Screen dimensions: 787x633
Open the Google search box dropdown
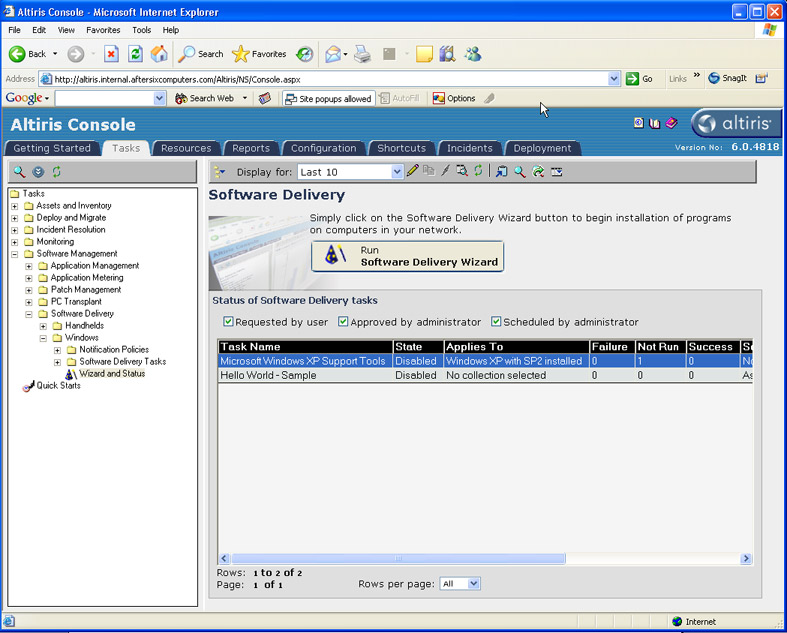point(160,98)
